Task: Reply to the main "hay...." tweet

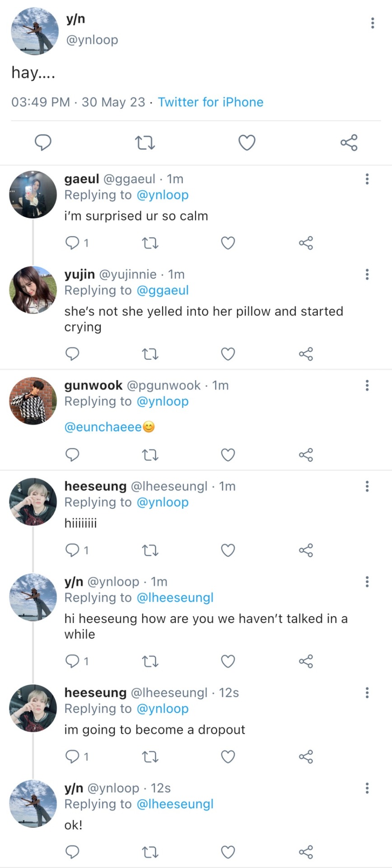Action: tap(43, 143)
